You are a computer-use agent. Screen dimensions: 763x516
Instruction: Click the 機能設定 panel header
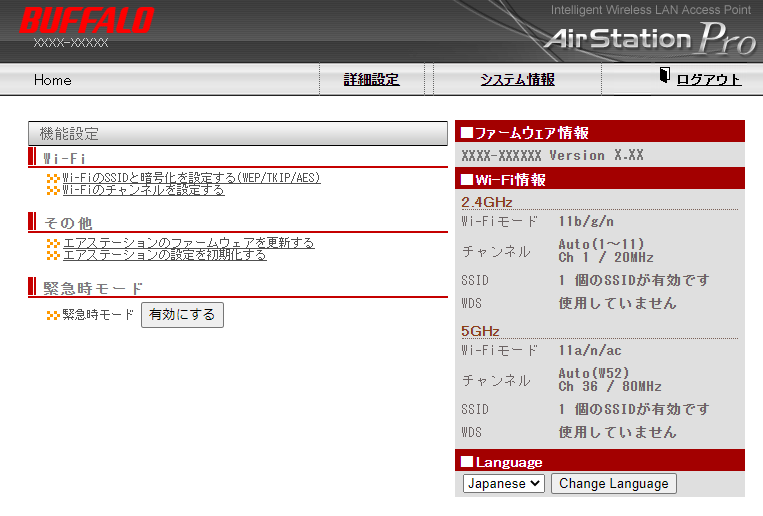pos(238,133)
